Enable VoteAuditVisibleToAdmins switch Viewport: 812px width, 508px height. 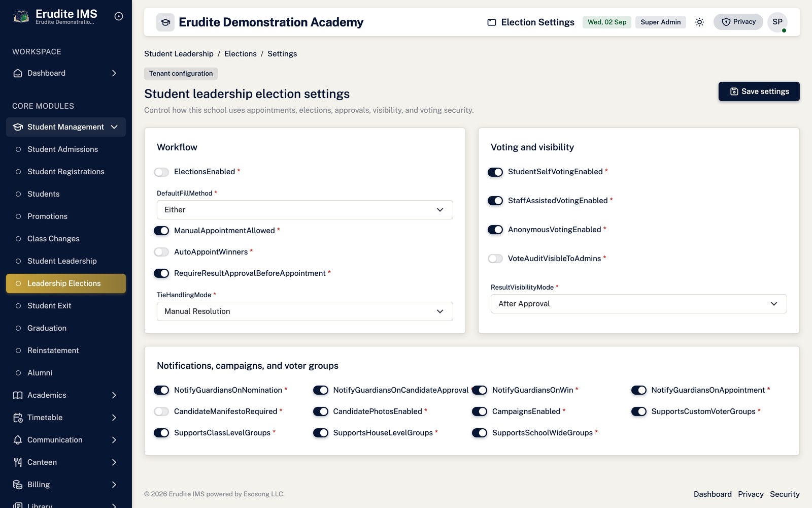point(495,259)
